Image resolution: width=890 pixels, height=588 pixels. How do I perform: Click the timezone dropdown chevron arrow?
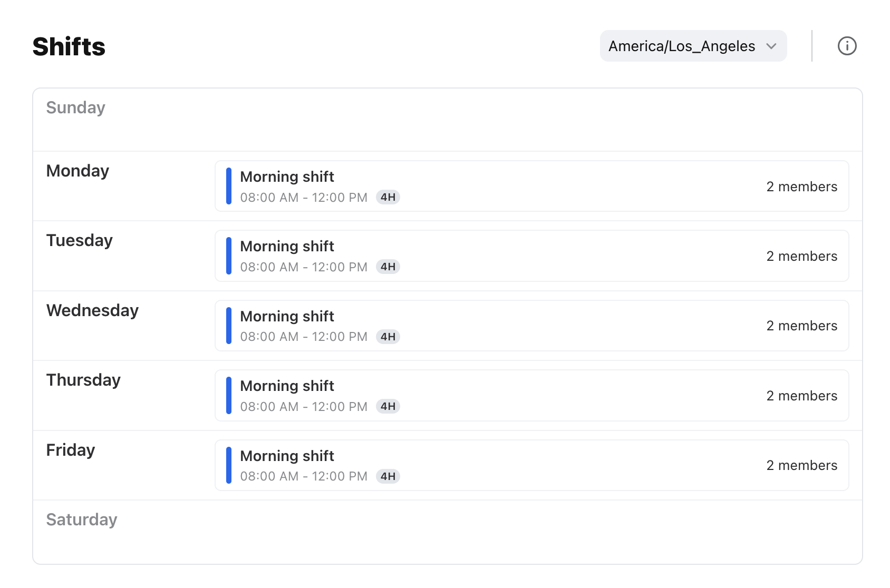[x=771, y=46]
